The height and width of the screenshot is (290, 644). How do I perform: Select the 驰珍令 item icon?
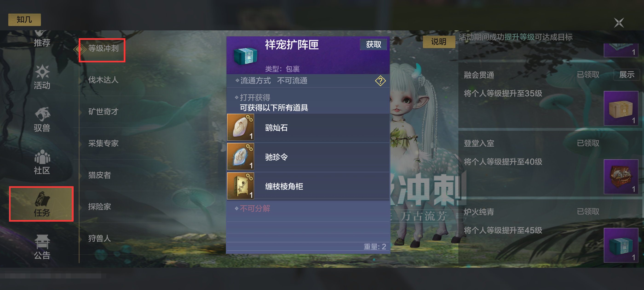241,157
